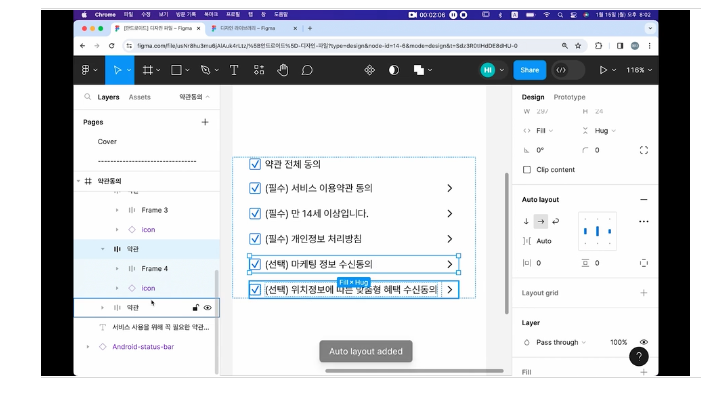701x400 pixels.
Task: Select the Rectangle shape tool
Action: pyautogui.click(x=177, y=70)
